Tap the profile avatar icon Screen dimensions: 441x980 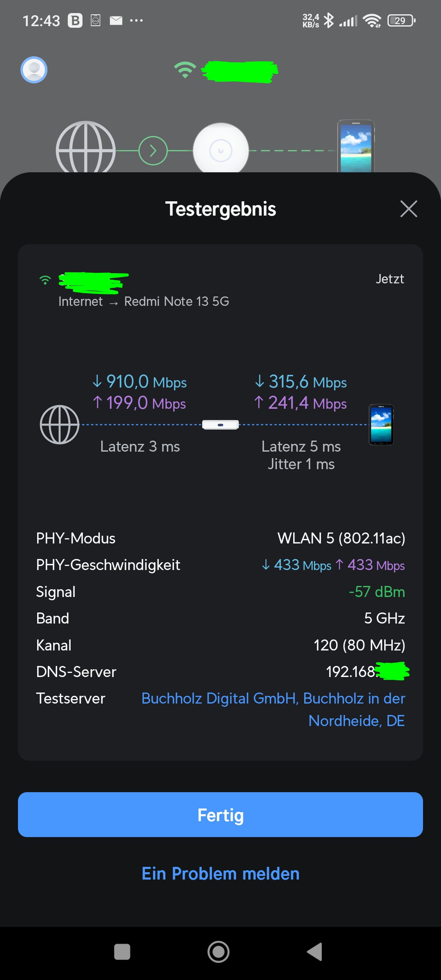(34, 70)
